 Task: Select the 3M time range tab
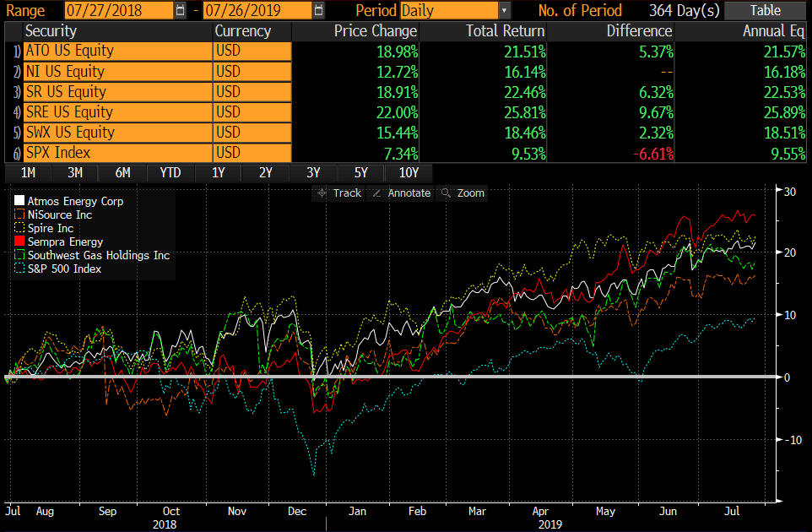click(75, 172)
